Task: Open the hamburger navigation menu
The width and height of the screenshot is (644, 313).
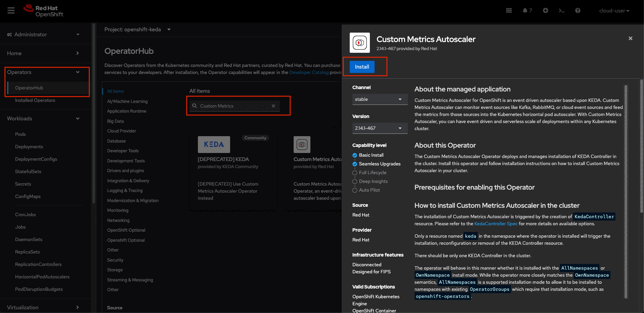Action: 11,11
